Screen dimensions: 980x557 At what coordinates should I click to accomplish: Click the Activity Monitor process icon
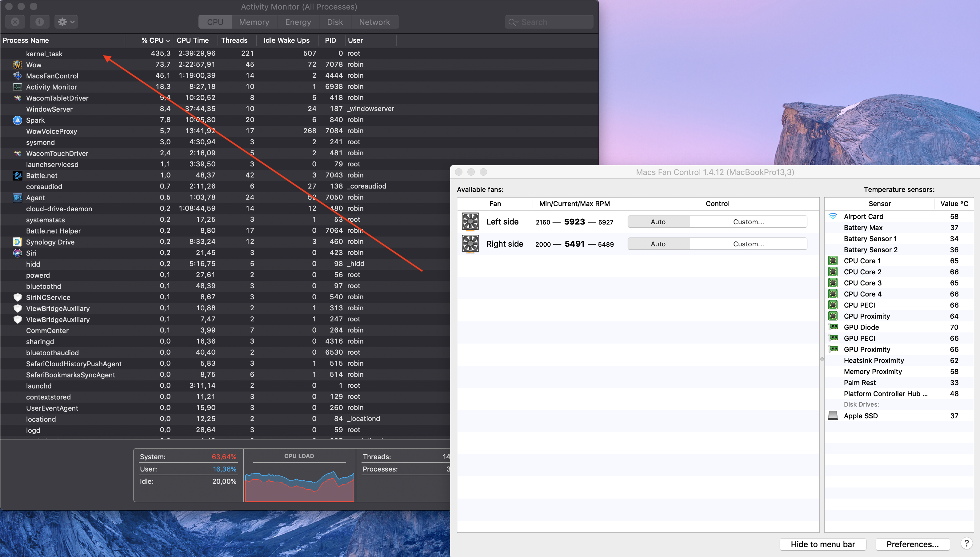[18, 87]
